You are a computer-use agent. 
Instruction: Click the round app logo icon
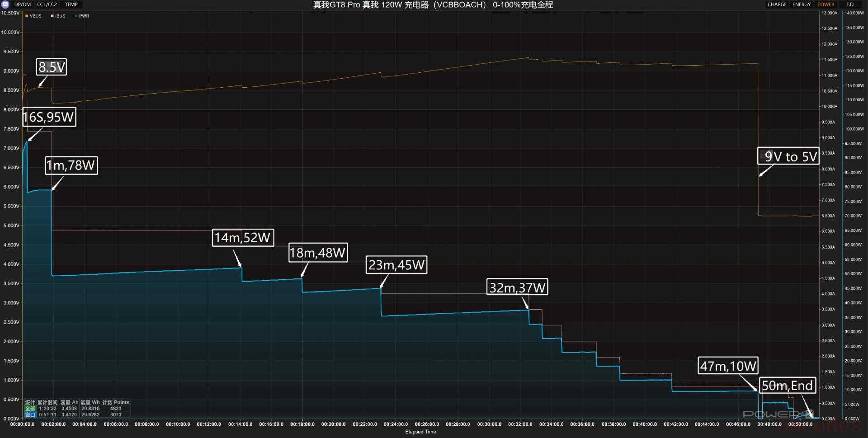[x=5, y=5]
